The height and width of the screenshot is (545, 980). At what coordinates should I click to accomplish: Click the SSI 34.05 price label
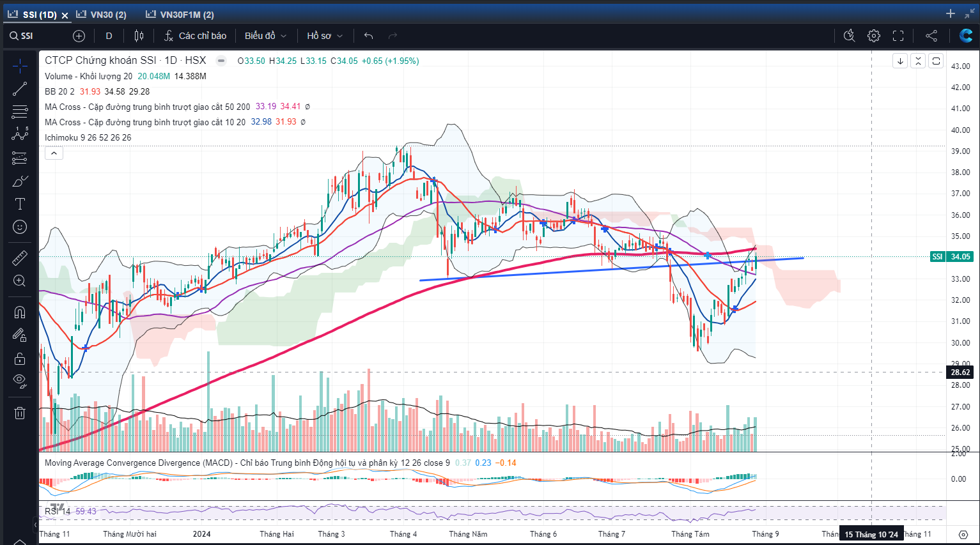(951, 257)
